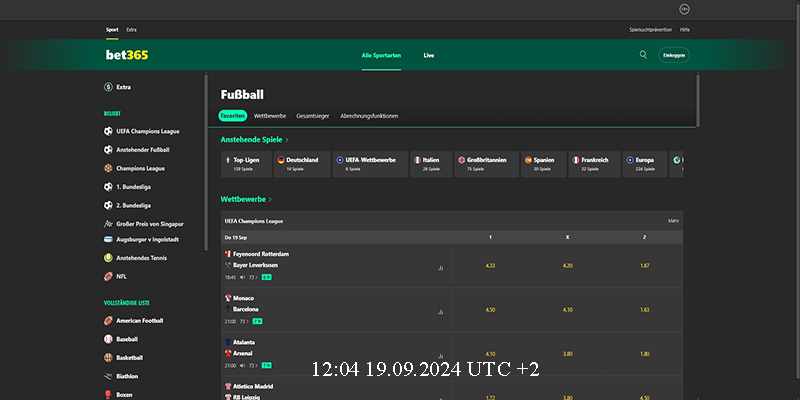
Task: Open stats icon for Atalanta v Arsenal
Action: [x=440, y=356]
